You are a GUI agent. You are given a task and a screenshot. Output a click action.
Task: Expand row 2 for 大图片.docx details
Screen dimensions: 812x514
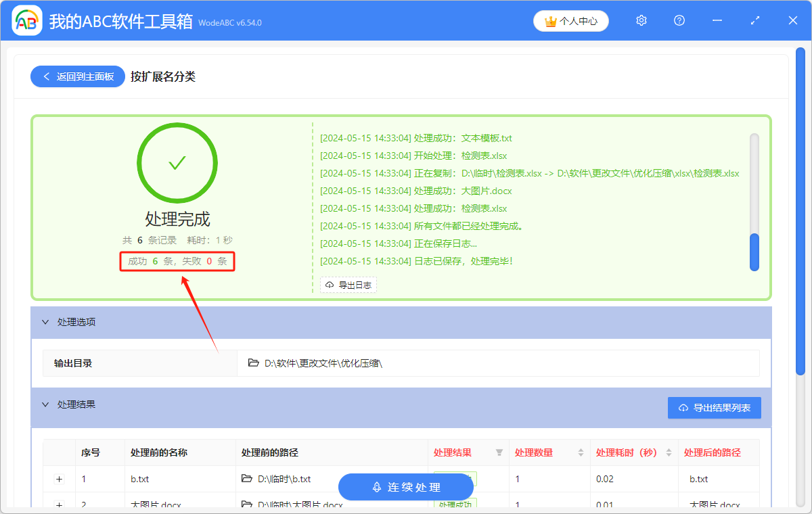click(59, 505)
